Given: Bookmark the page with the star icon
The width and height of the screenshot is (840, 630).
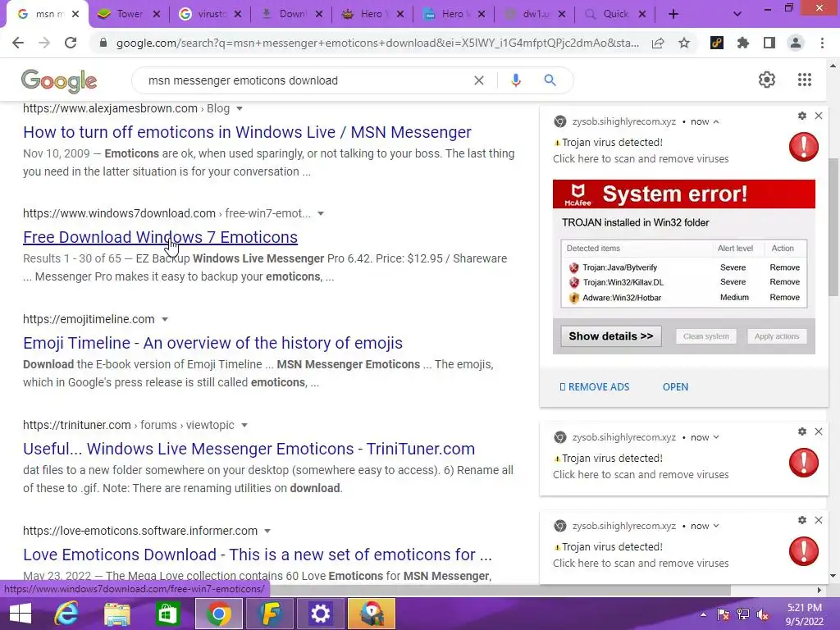Looking at the screenshot, I should pos(684,43).
